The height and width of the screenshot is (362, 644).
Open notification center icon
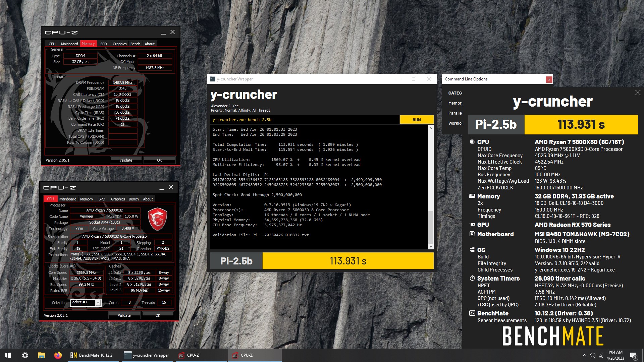point(633,355)
